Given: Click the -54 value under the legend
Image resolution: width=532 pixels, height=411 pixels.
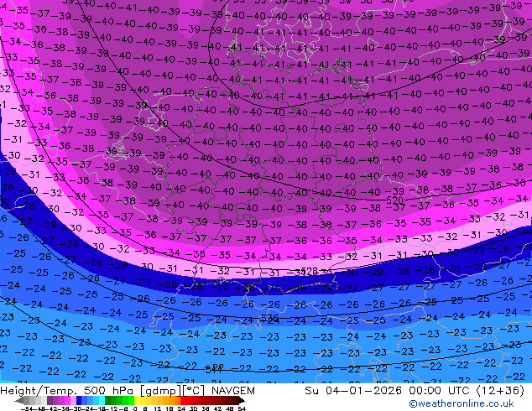Looking at the screenshot, I should coord(27,408).
